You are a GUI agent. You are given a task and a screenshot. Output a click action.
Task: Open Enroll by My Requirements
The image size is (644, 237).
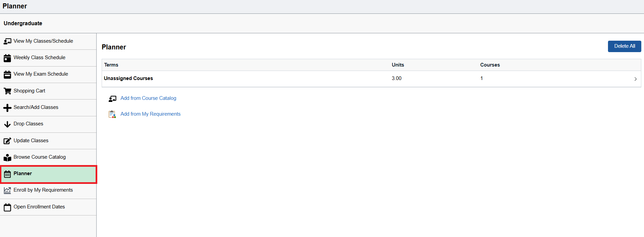[48, 191]
